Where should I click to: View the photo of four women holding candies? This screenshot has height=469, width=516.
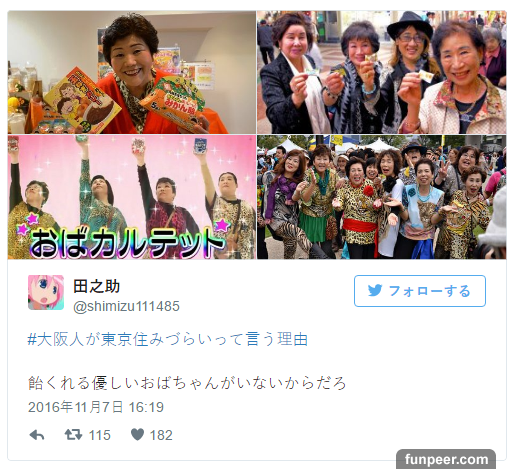click(x=381, y=72)
